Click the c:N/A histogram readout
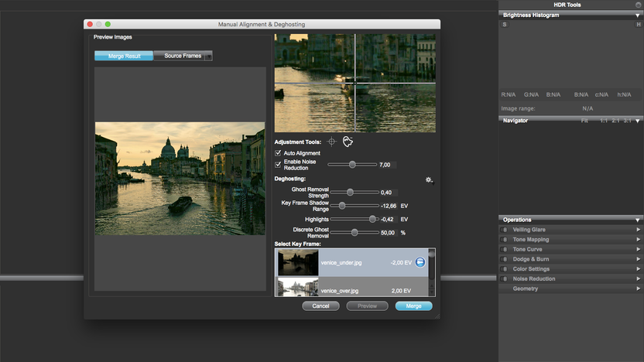 [x=601, y=95]
